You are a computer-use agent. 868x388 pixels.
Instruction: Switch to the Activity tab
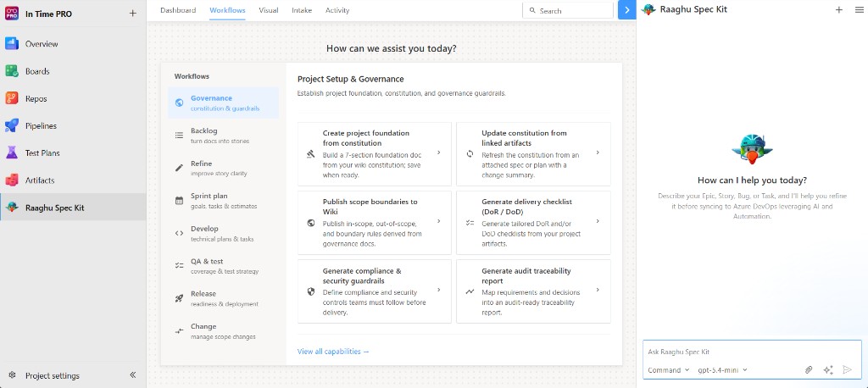click(337, 10)
